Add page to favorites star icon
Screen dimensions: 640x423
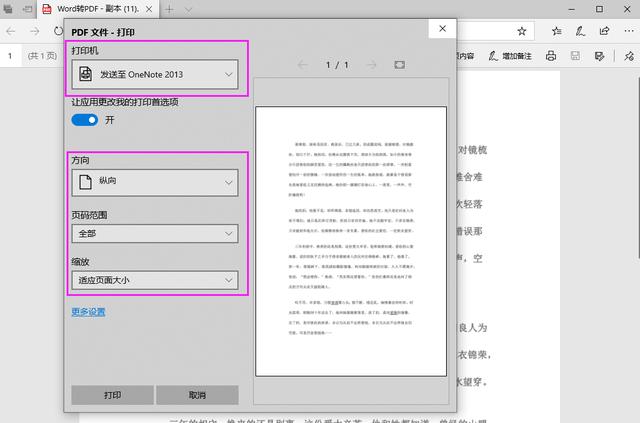pos(522,31)
